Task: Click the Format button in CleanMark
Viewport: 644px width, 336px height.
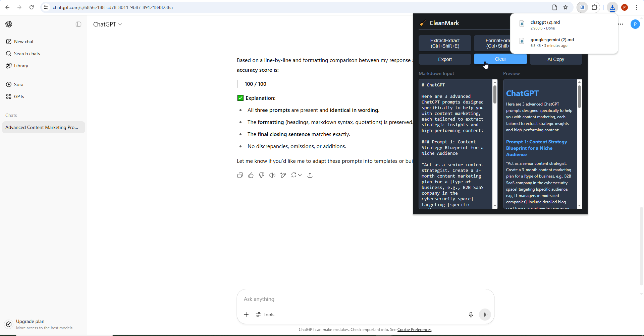Action: 492,43
